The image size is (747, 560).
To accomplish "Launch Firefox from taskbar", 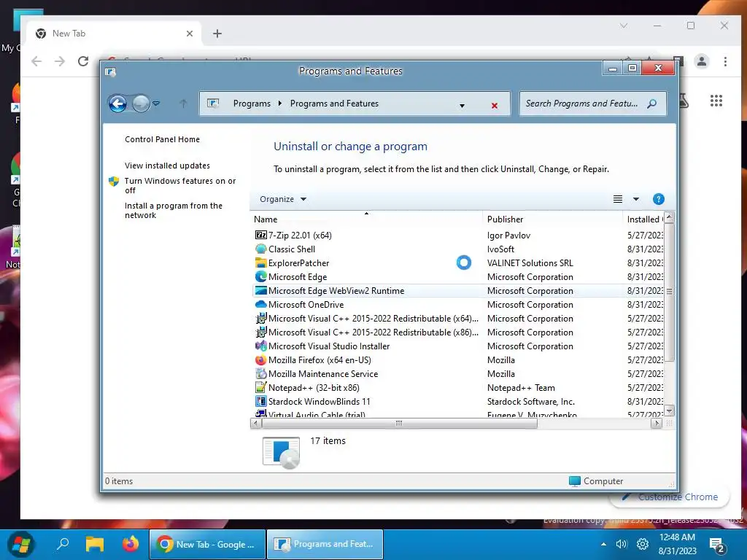I will pyautogui.click(x=130, y=544).
